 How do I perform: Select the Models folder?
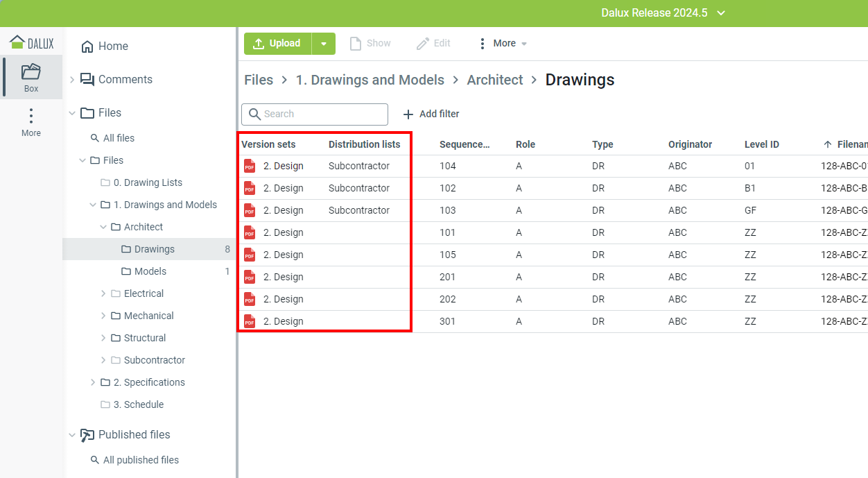pyautogui.click(x=150, y=271)
